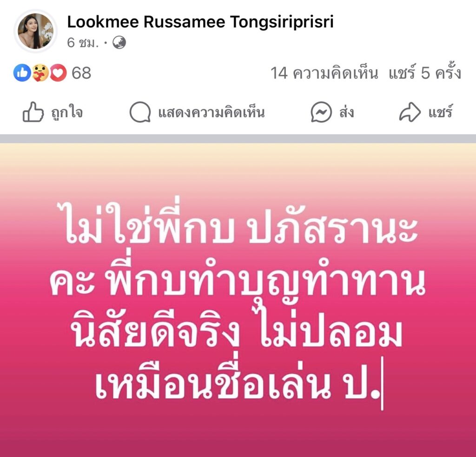Tap the แสดงความคิดเห็น comment label
Screen dimensions: 476x457
pyautogui.click(x=212, y=113)
